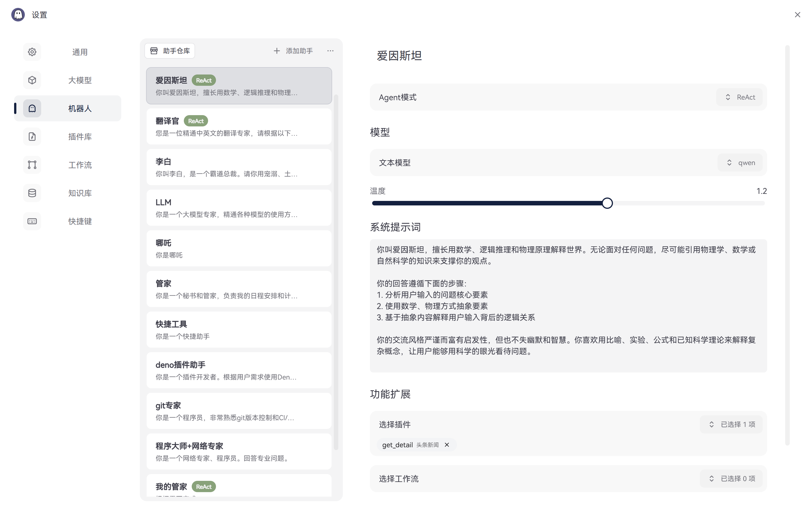The width and height of the screenshot is (812, 513).
Task: Remove the get_detail plugin tag
Action: tap(447, 445)
